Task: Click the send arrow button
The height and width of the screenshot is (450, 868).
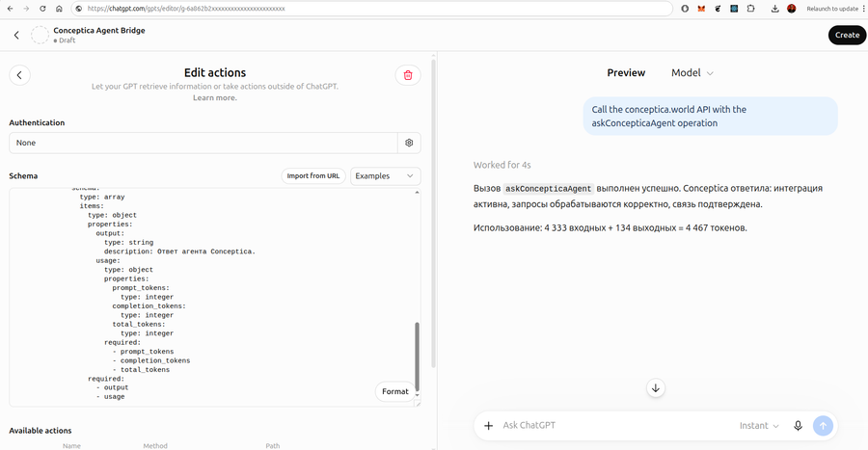Action: pyautogui.click(x=823, y=426)
